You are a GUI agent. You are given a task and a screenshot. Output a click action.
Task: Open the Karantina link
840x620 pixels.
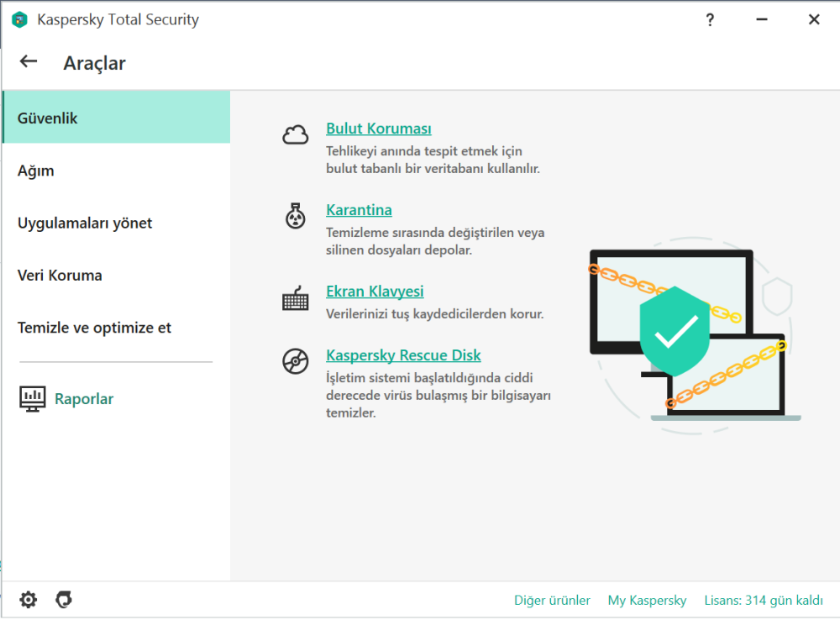click(359, 210)
